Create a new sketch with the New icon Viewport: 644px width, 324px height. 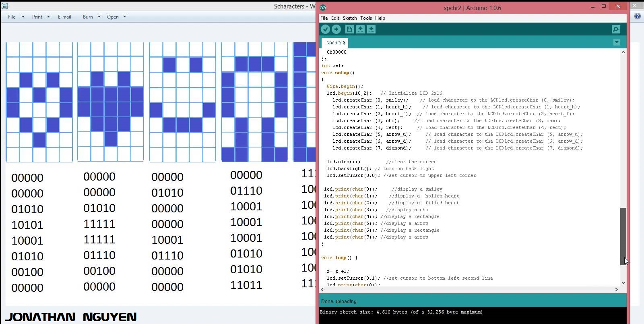(x=349, y=29)
